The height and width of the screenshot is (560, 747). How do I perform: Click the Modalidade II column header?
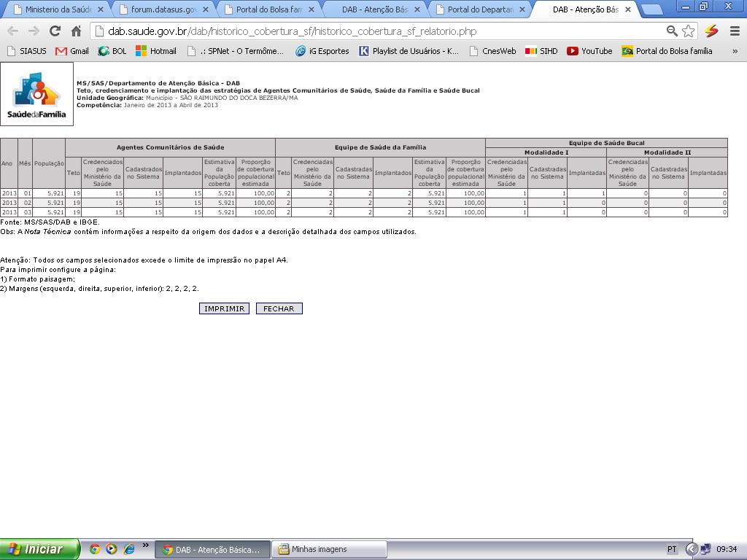[x=667, y=152]
